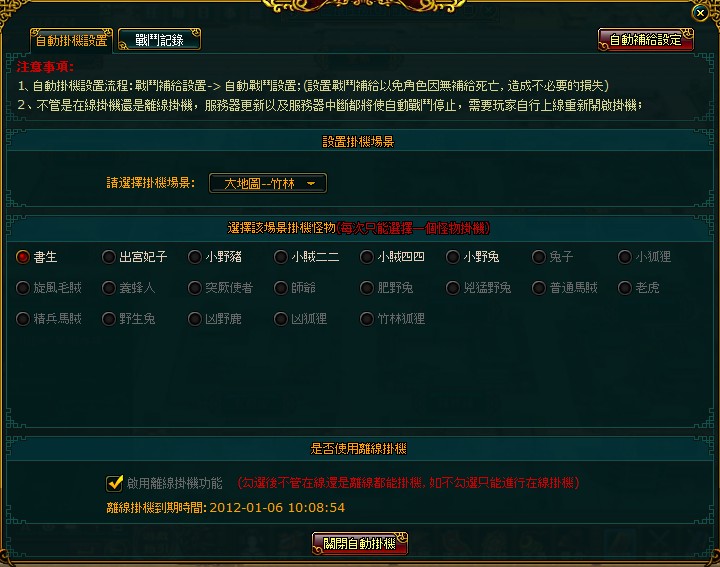This screenshot has width=720, height=567.
Task: Switch to the 戰鬥記錄 tab
Action: point(159,39)
